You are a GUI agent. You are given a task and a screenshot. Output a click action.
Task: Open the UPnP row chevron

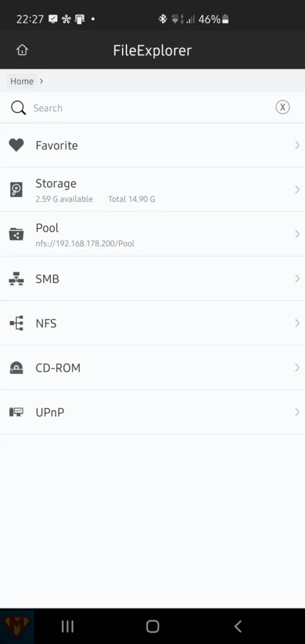(297, 412)
